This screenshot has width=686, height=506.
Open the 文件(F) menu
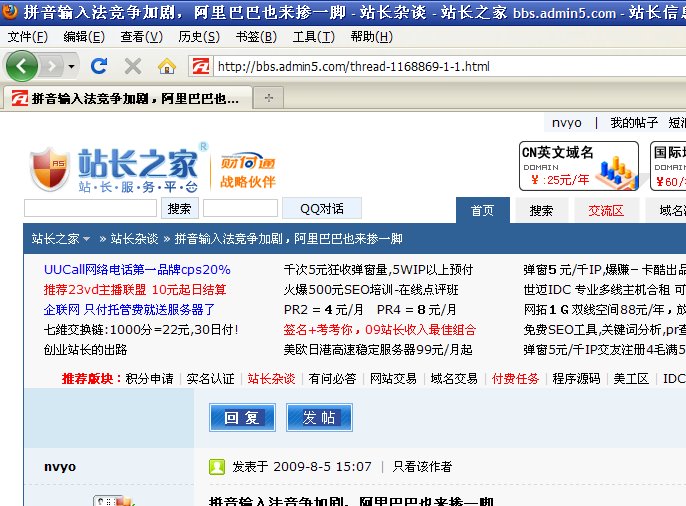28,37
